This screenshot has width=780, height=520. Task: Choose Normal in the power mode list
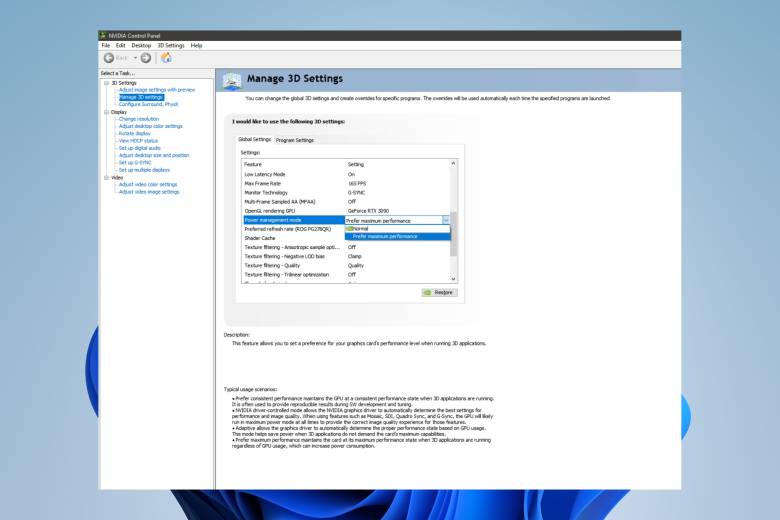(397, 229)
